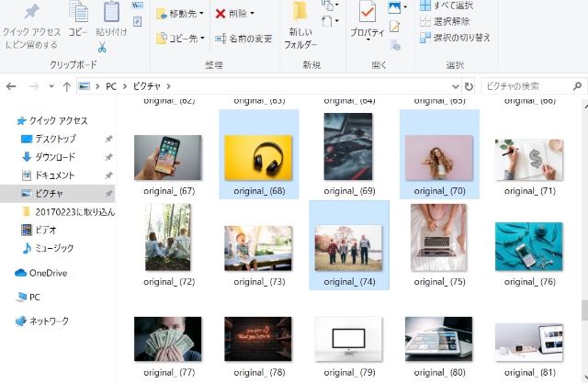Viewport: 588px width, 383px height.
Task: Open the Copy To (コピー先) dropdown
Action: [x=180, y=39]
